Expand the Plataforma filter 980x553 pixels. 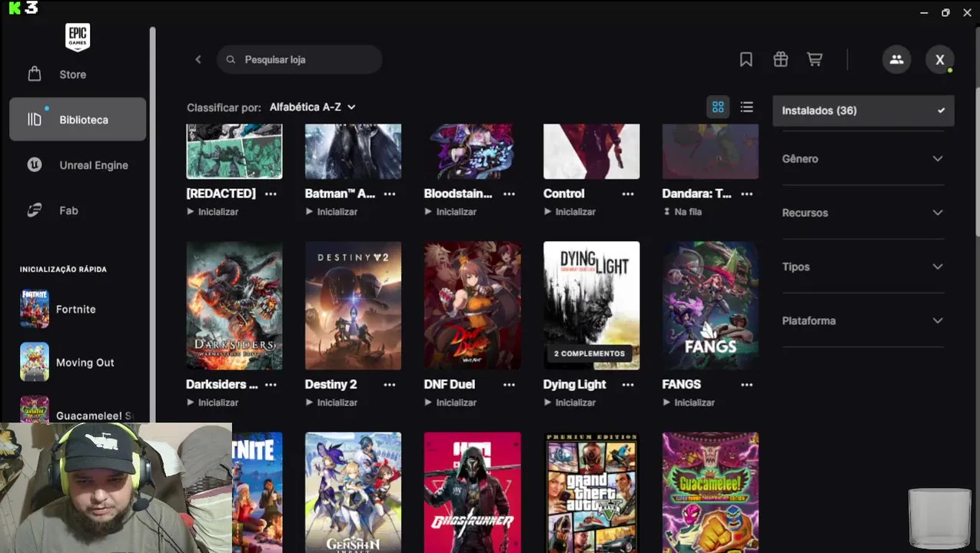[x=862, y=320]
